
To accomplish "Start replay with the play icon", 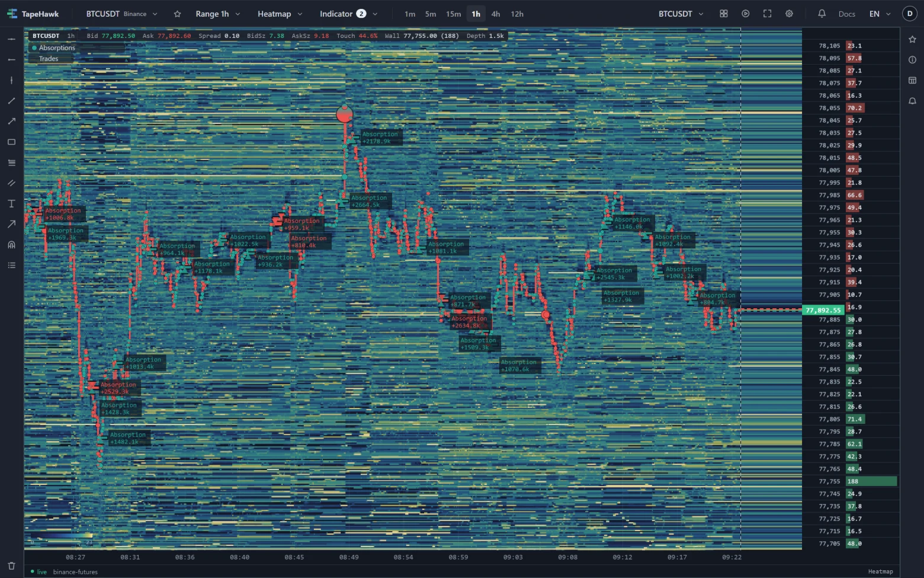I will (x=746, y=14).
